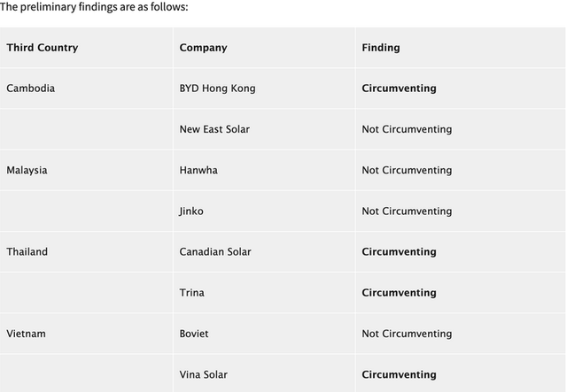
Task: Select the Circumventing finding for Trina
Action: coord(399,293)
